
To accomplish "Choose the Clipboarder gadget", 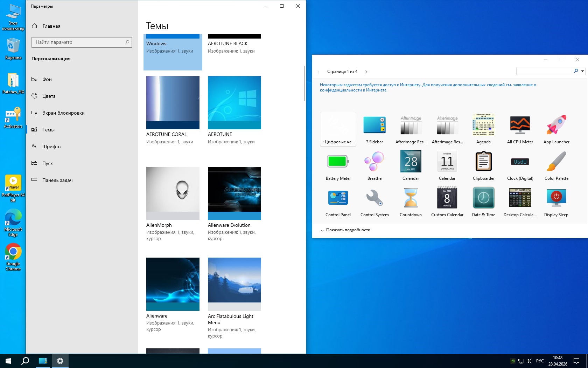I will coord(483,162).
